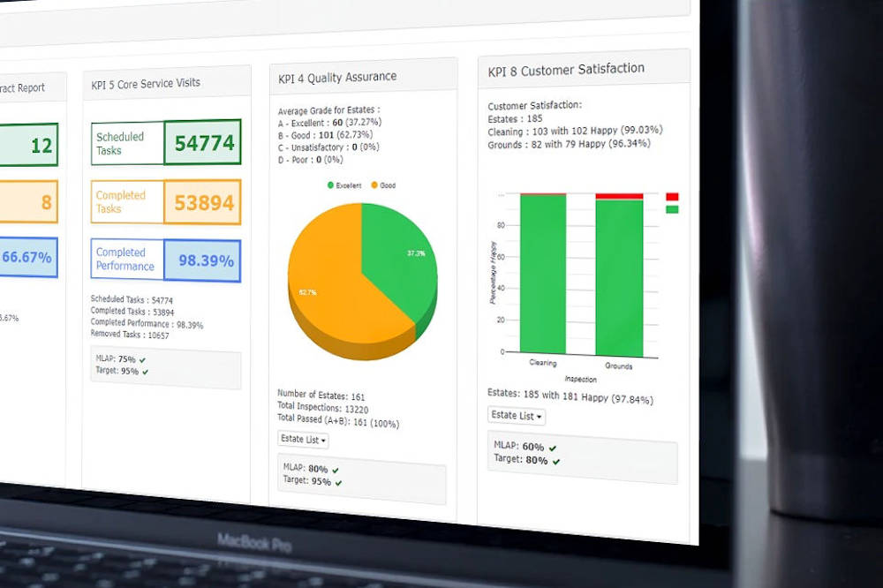Viewport: 883px width, 588px height.
Task: Open Estate List dropdown in Customer Satisfaction panel
Action: tap(517, 416)
